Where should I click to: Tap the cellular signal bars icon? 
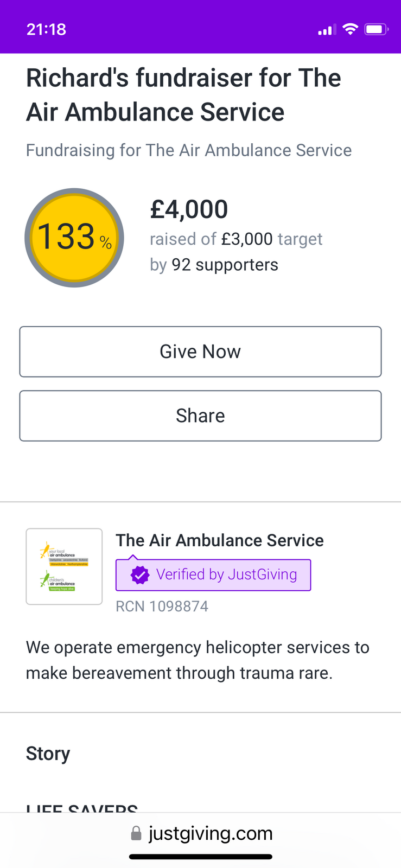(x=327, y=30)
